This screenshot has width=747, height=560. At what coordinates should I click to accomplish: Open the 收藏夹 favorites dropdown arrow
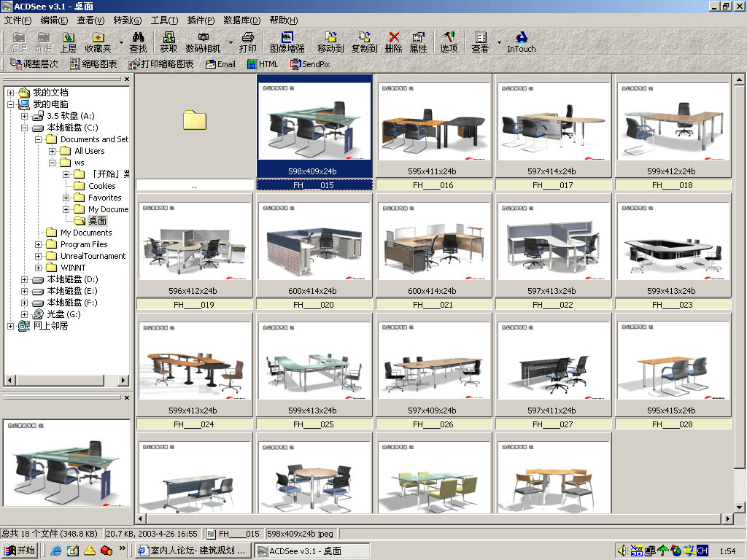coord(120,42)
